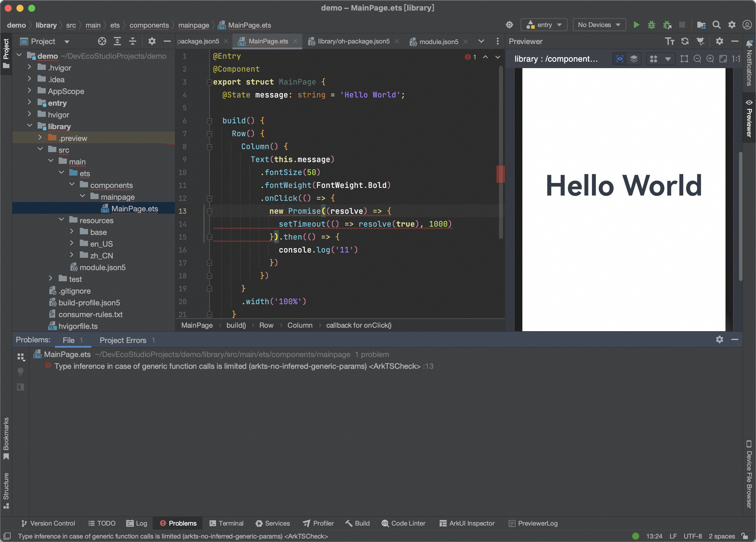Reset preview zoom with 1:1 icon
This screenshot has height=542, width=756.
point(736,59)
